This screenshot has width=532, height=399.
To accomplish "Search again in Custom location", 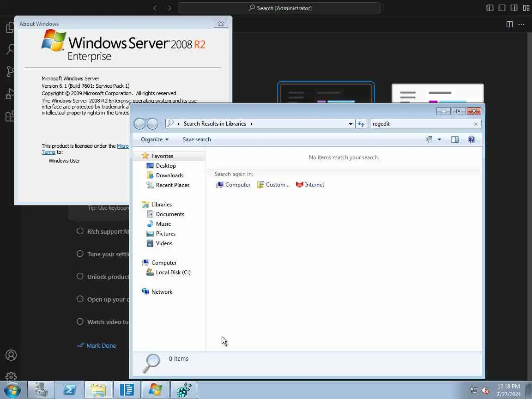I will [x=273, y=185].
